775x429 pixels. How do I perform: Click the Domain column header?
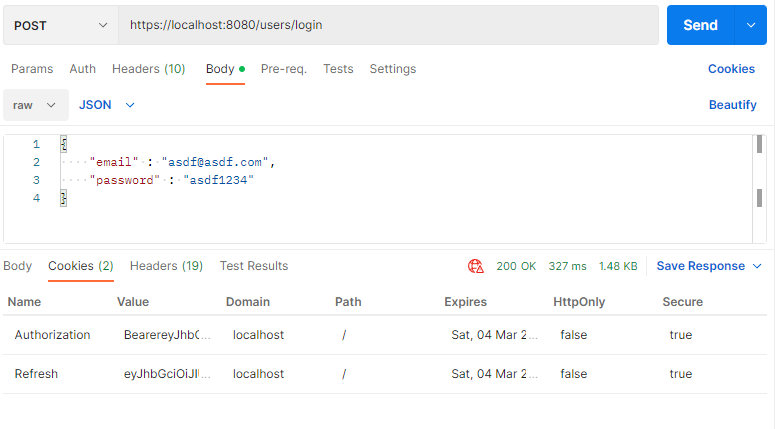[x=248, y=302]
